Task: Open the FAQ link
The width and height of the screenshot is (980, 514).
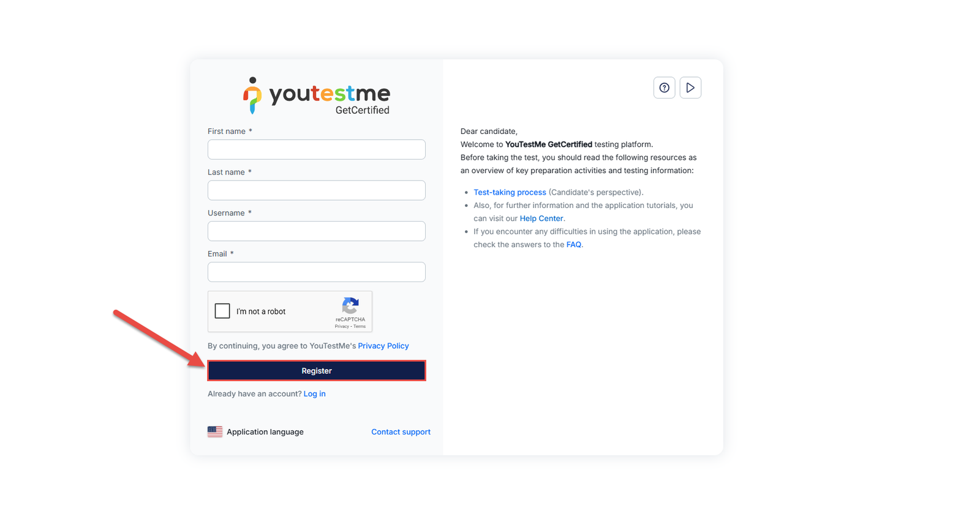Action: (x=573, y=245)
